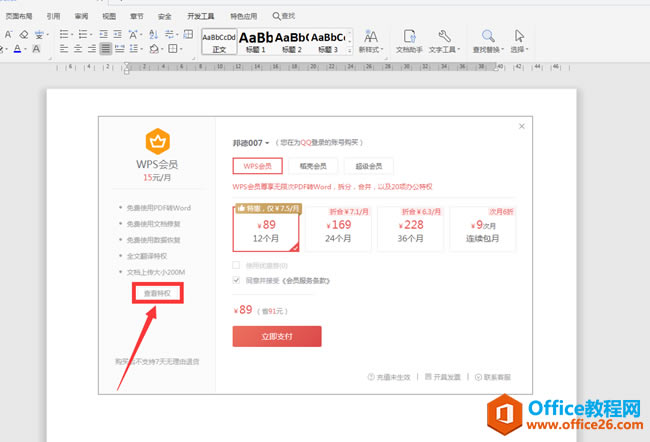This screenshot has width=650, height=442.
Task: Open the 特色应用 ribbon tab
Action: click(x=244, y=16)
